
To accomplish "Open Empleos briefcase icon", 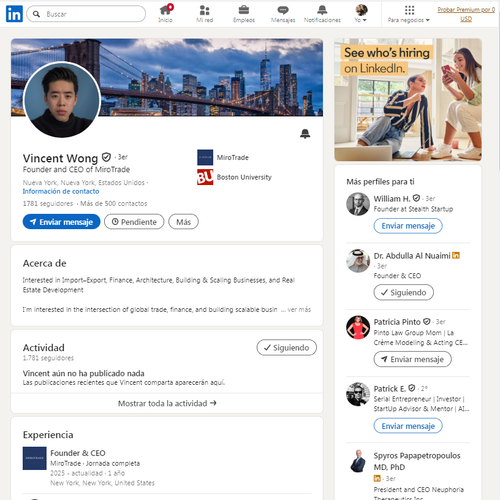I will 244,14.
